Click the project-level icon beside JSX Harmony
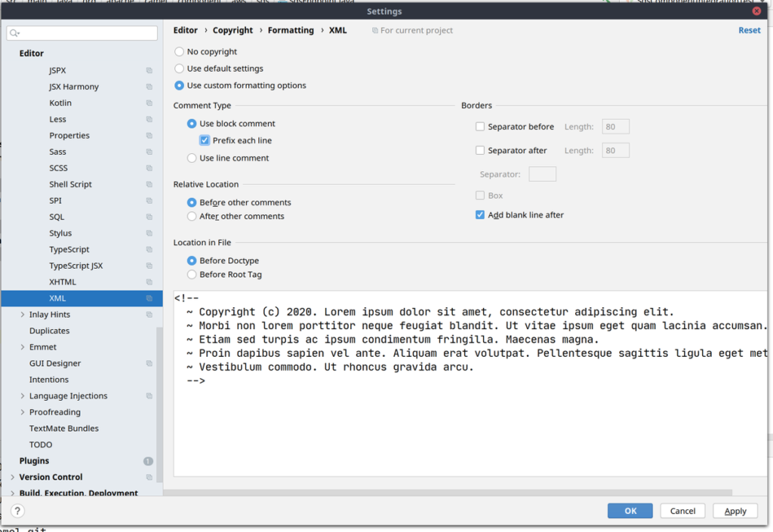Viewport: 773px width, 532px height. [x=149, y=87]
